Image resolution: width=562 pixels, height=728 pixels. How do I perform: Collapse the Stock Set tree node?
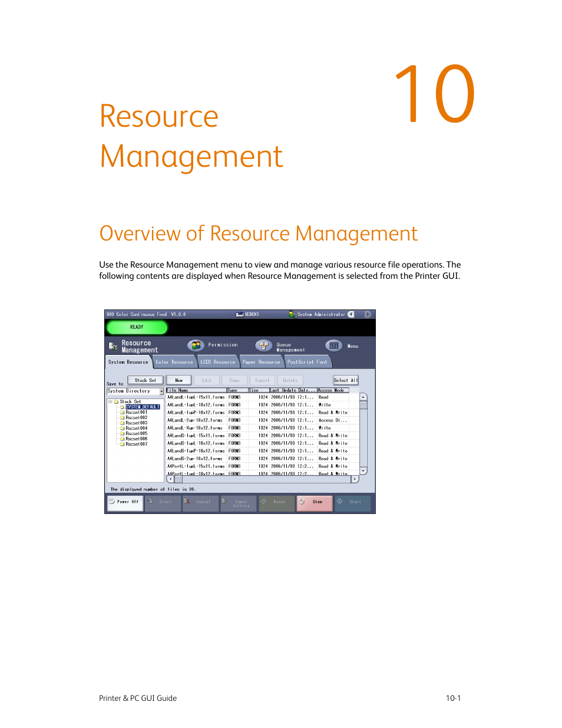click(109, 401)
